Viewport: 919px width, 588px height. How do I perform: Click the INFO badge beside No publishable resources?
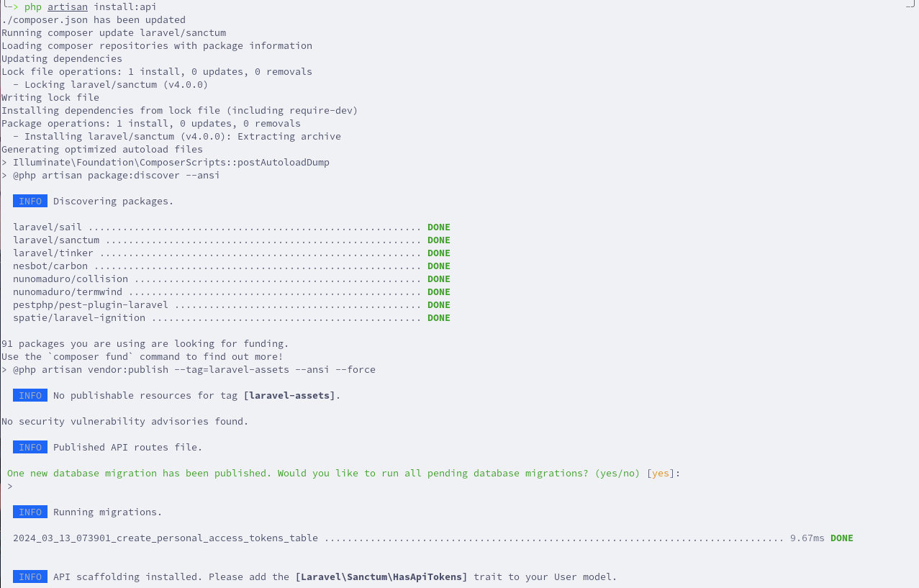point(30,395)
